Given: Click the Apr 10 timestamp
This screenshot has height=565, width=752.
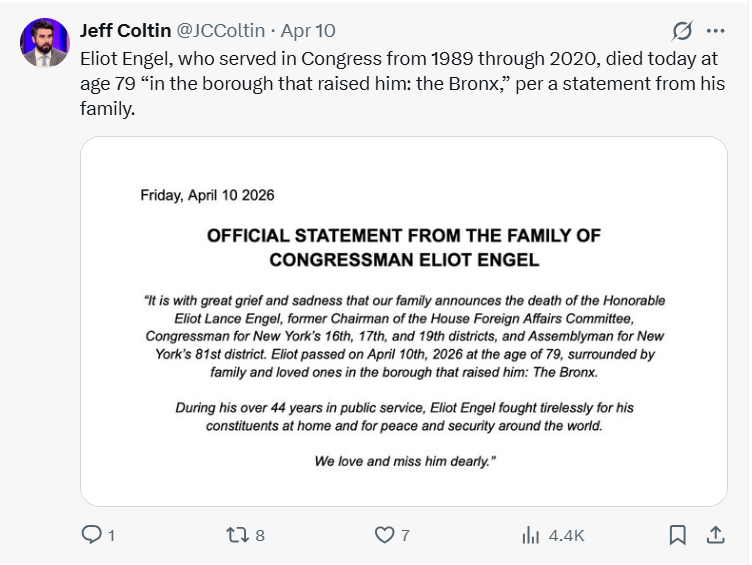Looking at the screenshot, I should [308, 31].
